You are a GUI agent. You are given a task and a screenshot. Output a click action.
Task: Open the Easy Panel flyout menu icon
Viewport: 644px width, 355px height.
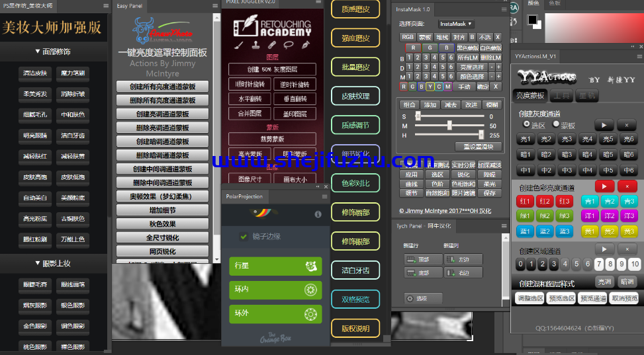point(215,6)
